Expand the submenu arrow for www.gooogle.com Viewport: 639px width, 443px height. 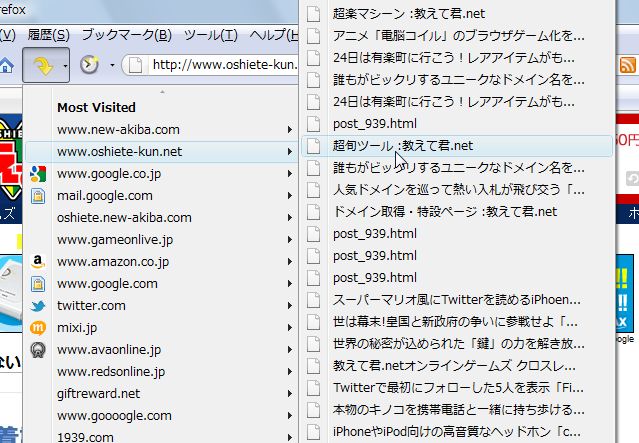(289, 416)
